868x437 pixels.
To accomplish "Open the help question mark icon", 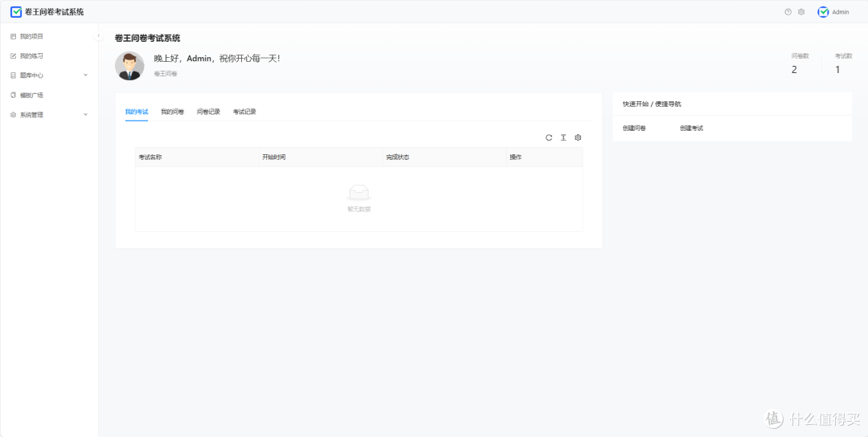I will pyautogui.click(x=788, y=11).
